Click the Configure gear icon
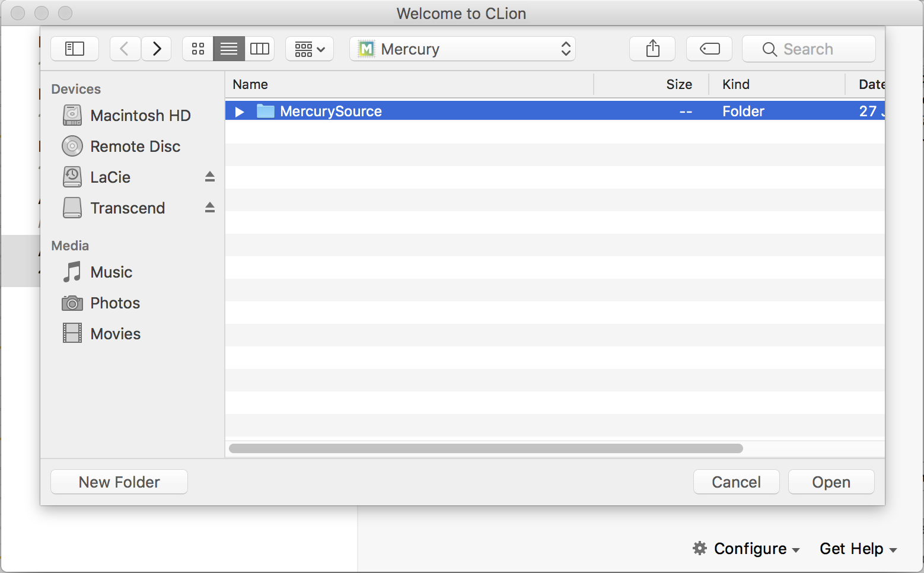924x573 pixels. [700, 548]
